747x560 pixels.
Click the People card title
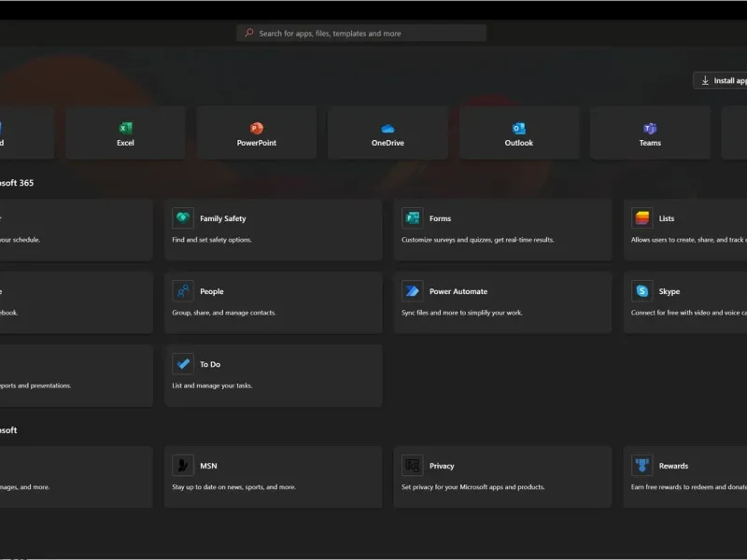click(x=212, y=291)
